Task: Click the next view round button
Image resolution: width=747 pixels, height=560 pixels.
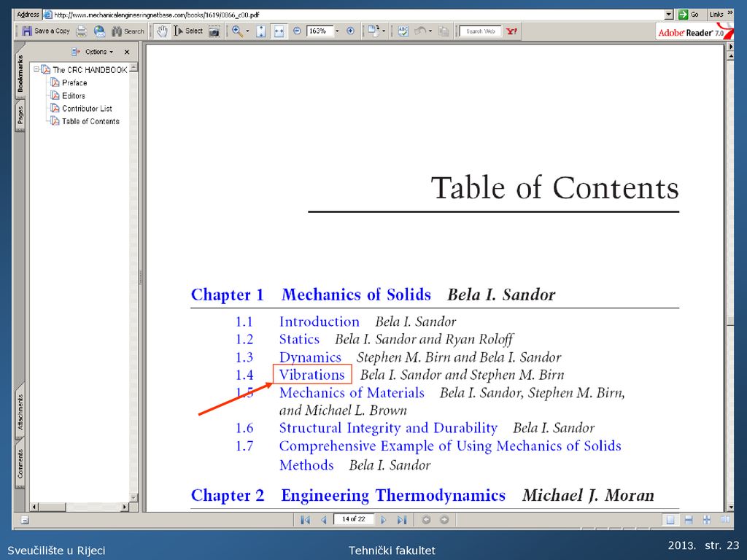Action: (444, 519)
